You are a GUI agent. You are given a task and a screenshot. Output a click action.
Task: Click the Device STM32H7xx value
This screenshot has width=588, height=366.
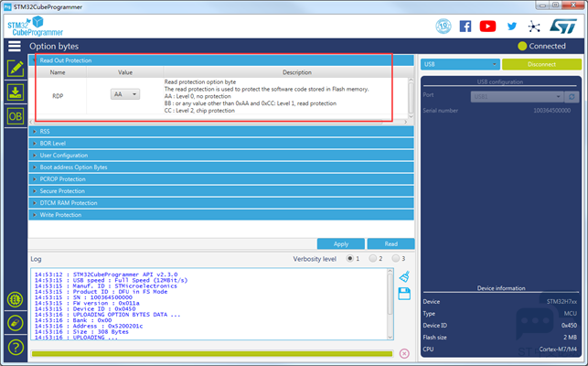click(561, 301)
